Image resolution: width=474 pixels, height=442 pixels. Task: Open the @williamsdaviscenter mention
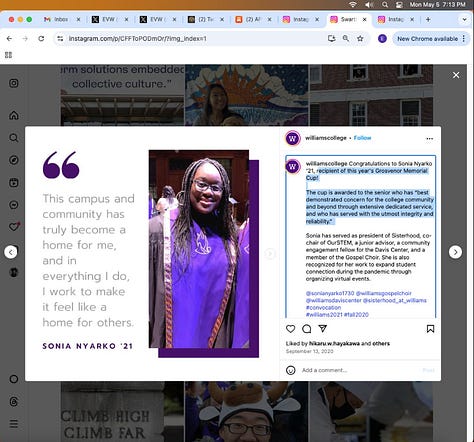[x=333, y=300]
